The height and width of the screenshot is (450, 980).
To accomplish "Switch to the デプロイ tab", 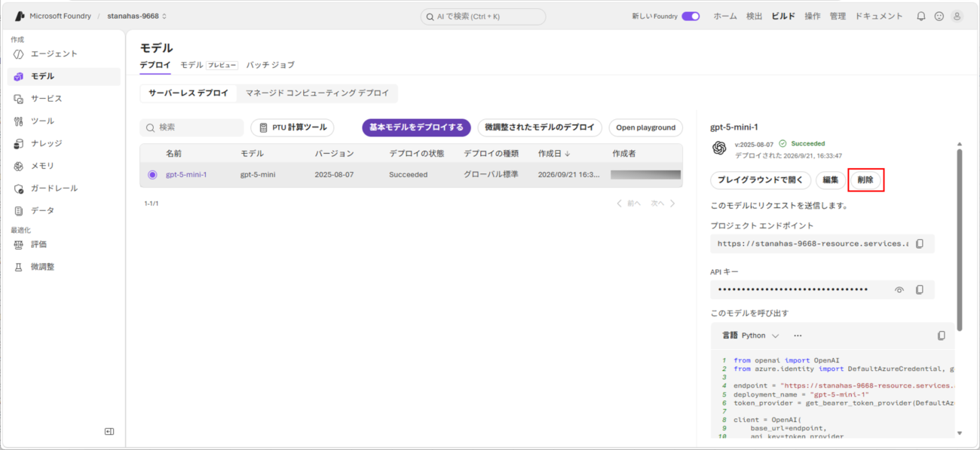I will pos(155,65).
